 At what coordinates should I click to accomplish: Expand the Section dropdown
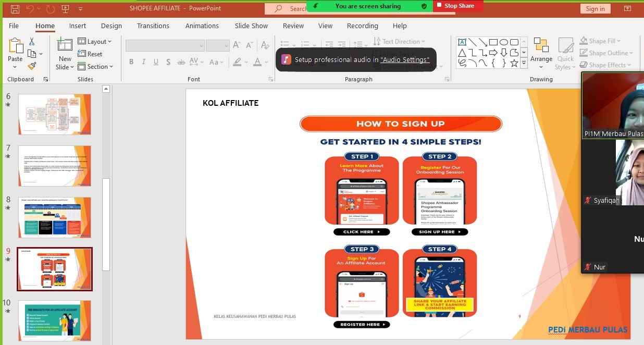tap(96, 67)
